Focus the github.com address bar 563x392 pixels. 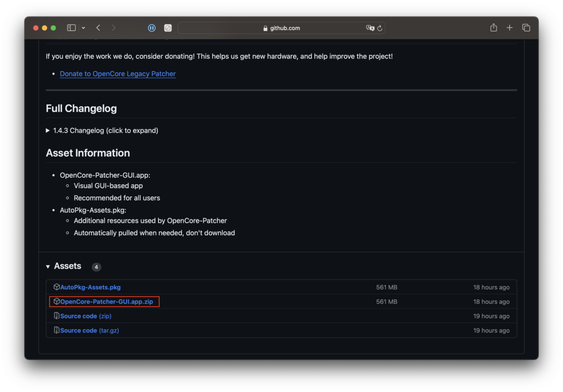point(281,28)
